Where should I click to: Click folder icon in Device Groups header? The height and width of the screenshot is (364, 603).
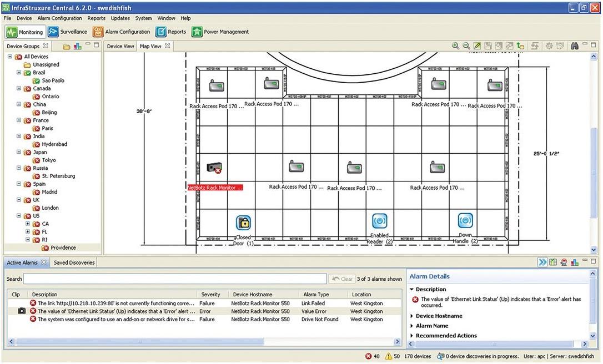point(67,47)
